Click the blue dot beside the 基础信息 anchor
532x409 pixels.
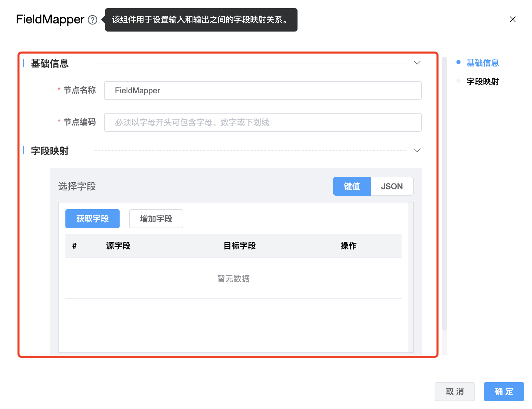[458, 62]
